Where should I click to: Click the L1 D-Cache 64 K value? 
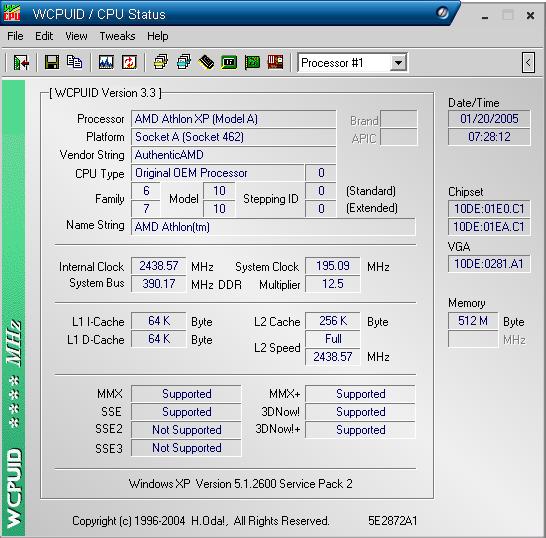[158, 339]
